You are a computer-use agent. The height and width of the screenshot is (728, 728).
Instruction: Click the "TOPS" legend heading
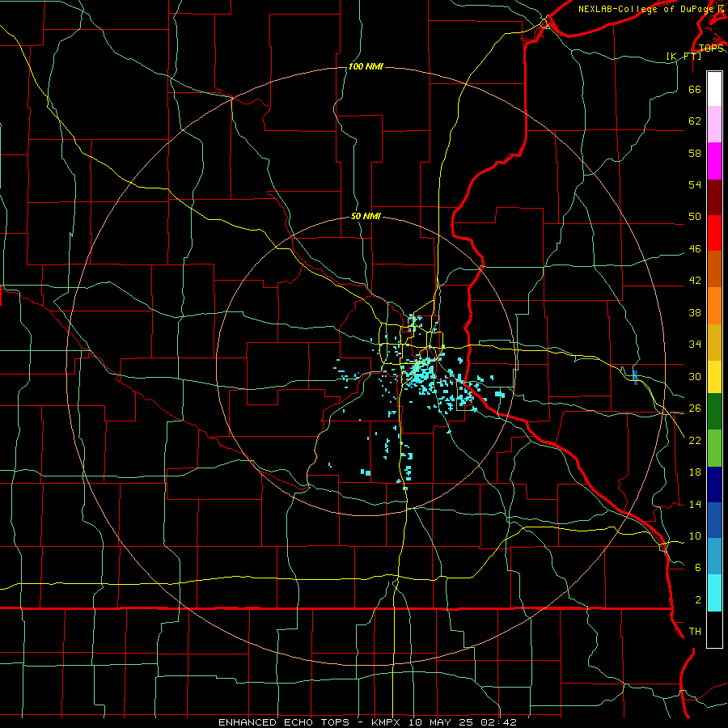(711, 48)
